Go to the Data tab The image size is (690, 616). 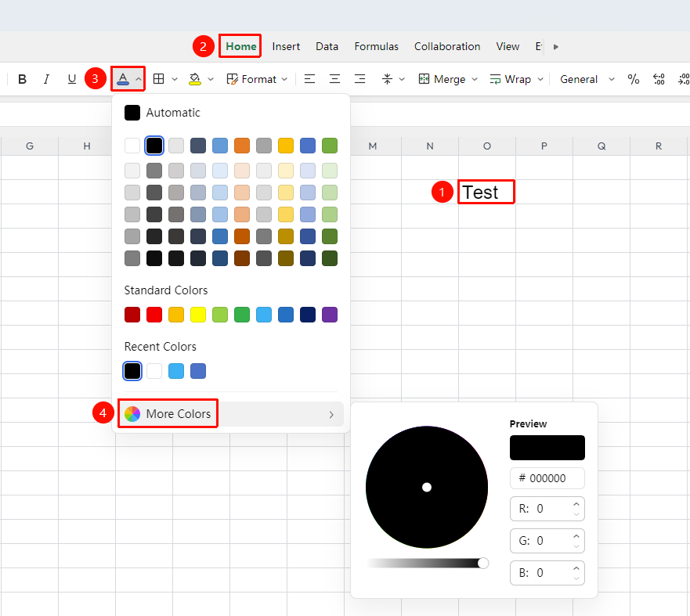coord(327,46)
